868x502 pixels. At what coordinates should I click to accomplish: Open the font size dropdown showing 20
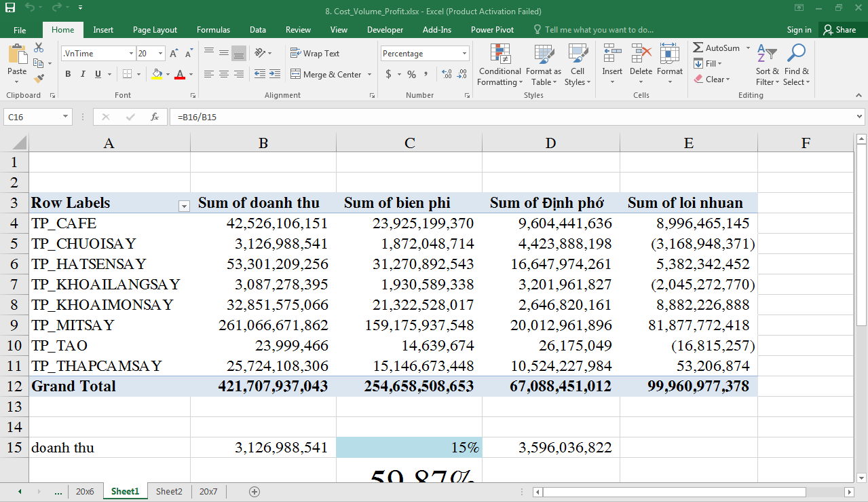tap(161, 54)
